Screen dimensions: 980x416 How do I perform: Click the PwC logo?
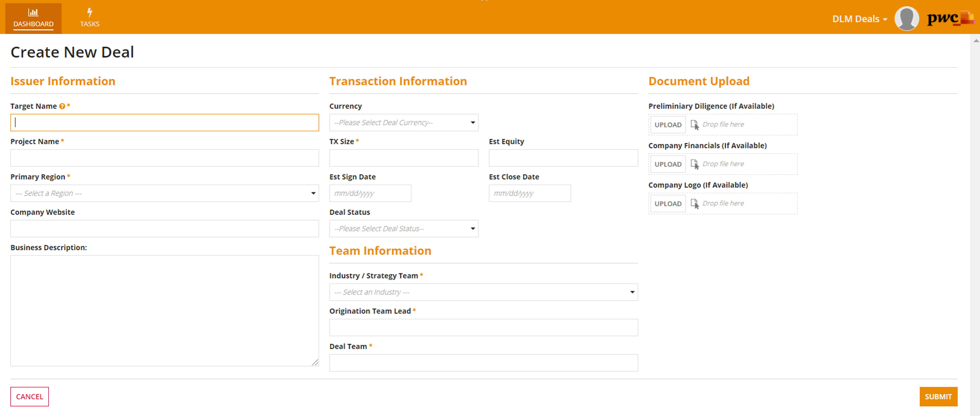pos(951,18)
